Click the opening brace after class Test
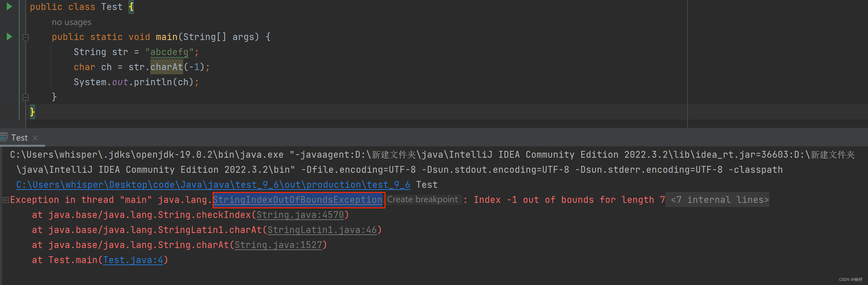This screenshot has width=868, height=285. pyautogui.click(x=131, y=7)
